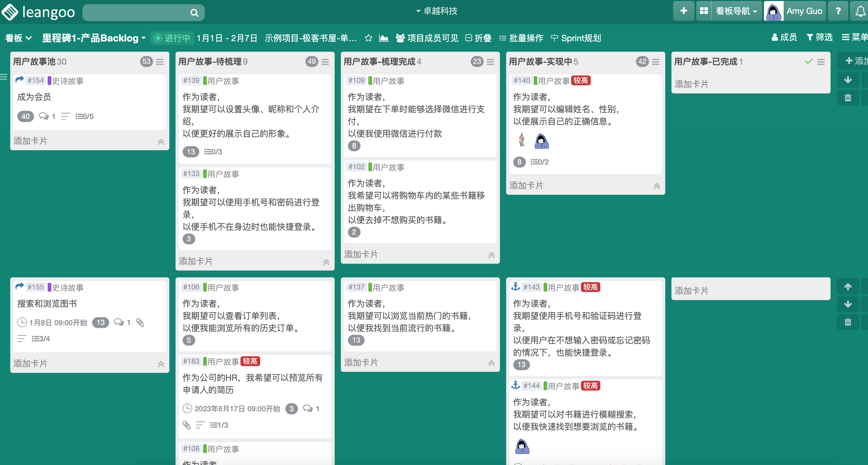Open list menu icon of 用户故事池
Screen dimensions: 868x465
click(x=160, y=62)
